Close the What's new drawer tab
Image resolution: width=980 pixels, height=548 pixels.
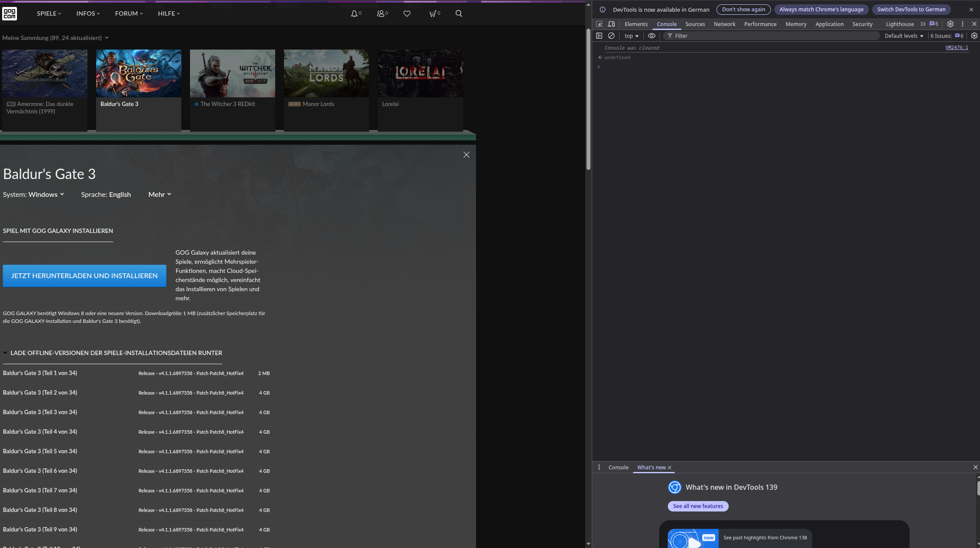670,468
